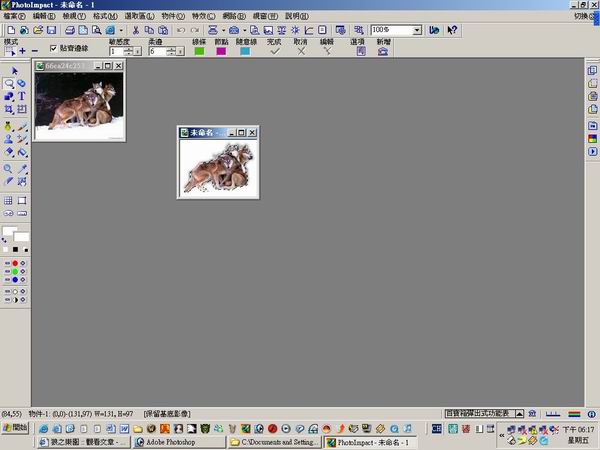Select the Text tool

tap(22, 96)
